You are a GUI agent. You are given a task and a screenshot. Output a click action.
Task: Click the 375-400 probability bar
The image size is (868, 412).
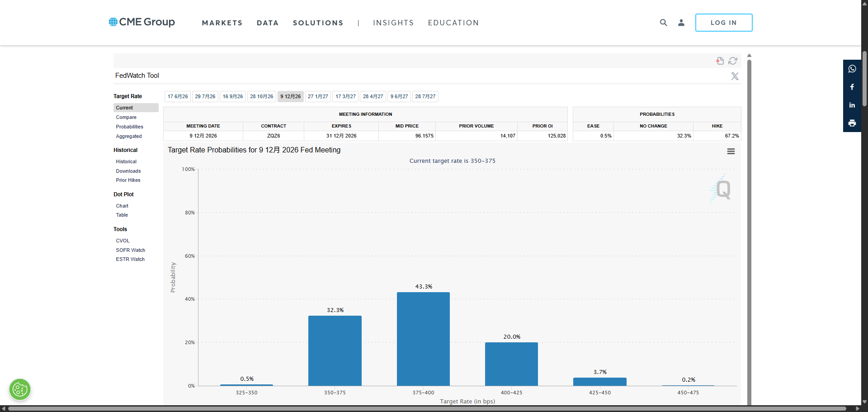tap(423, 339)
